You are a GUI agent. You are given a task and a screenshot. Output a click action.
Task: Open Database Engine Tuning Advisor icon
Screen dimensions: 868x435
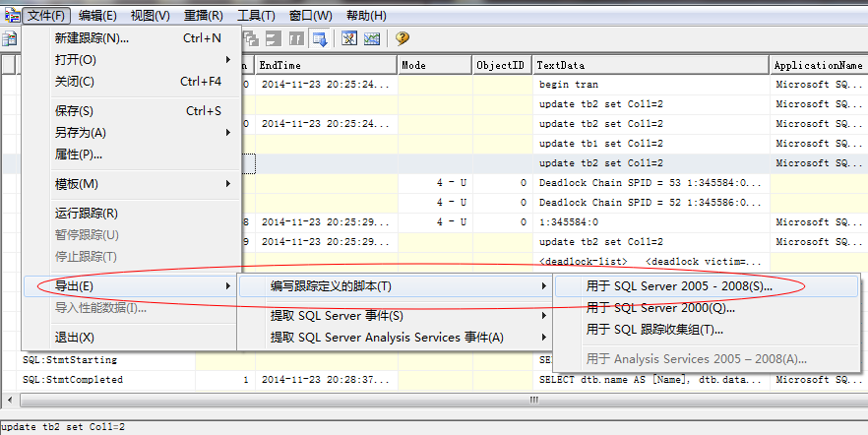coord(349,38)
